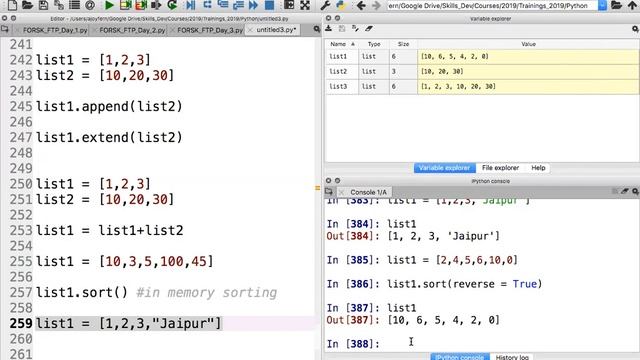This screenshot has width=640, height=360.
Task: Select the untitled3.py editor tab
Action: [x=276, y=30]
